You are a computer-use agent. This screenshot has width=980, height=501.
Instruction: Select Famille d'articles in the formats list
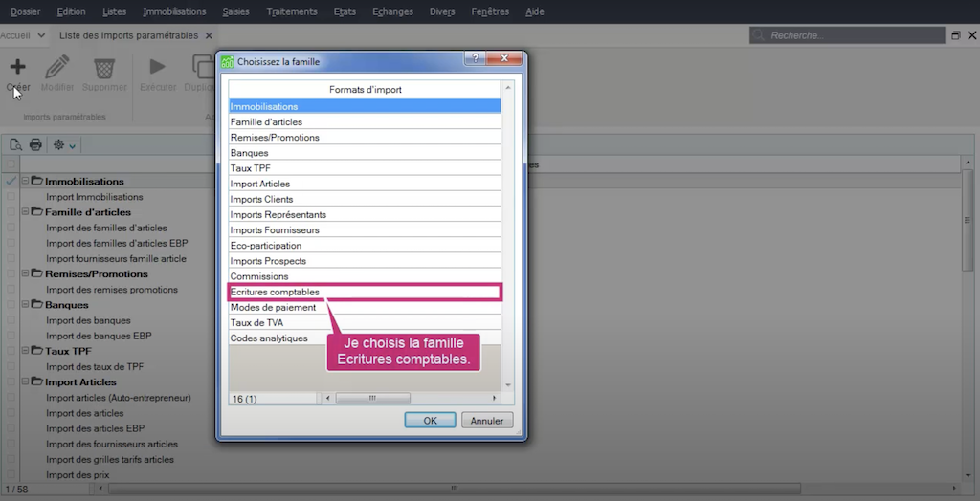pos(365,121)
